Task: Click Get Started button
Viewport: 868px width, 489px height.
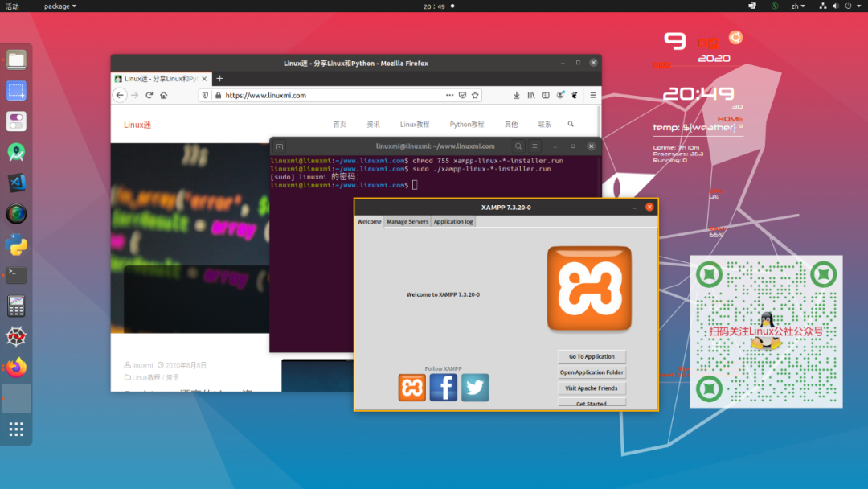Action: click(x=592, y=403)
